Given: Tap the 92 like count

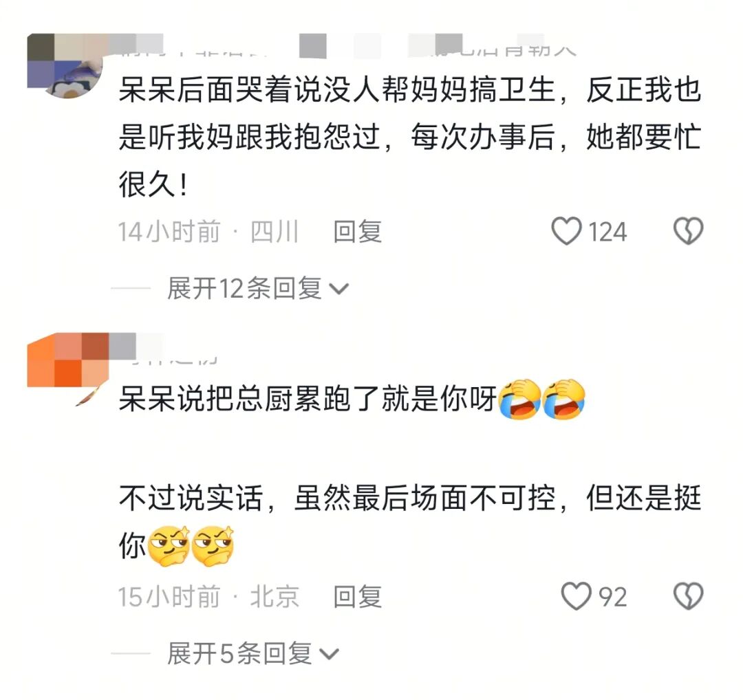Looking at the screenshot, I should [x=613, y=597].
